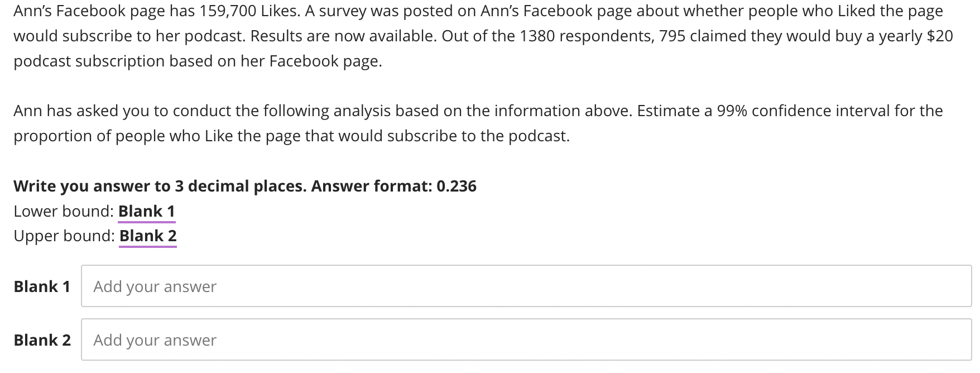This screenshot has height=373, width=980.
Task: Select the underlined Blank 2 link
Action: coord(148,236)
